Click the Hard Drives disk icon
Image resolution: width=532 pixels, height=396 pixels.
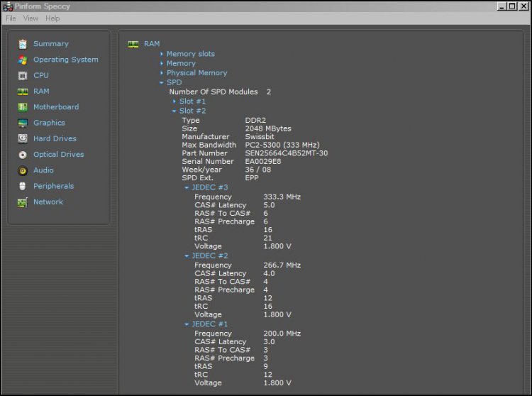tap(23, 139)
